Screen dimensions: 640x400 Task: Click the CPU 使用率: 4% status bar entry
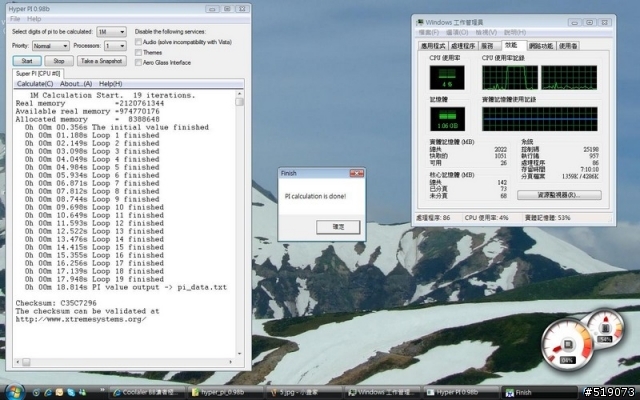(x=487, y=218)
